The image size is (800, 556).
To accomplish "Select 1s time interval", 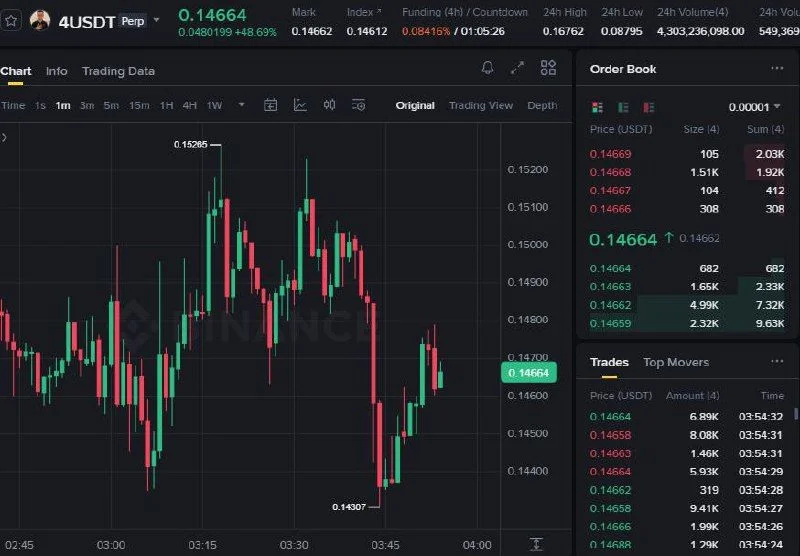I will (x=40, y=106).
